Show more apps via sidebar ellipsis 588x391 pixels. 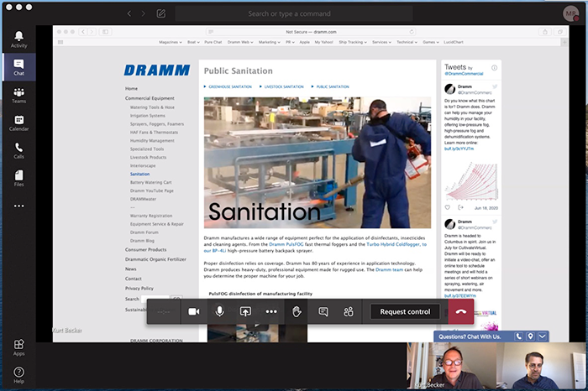(x=18, y=206)
